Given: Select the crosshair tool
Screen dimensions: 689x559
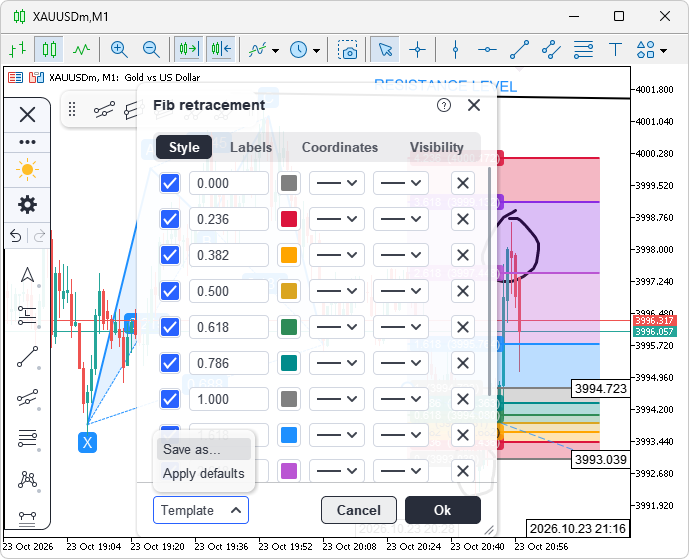Looking at the screenshot, I should pyautogui.click(x=417, y=50).
